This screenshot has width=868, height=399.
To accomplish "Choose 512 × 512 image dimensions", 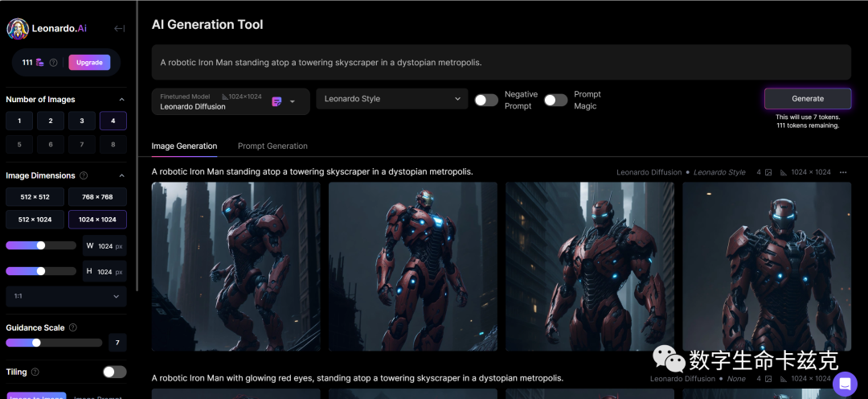I will pyautogui.click(x=34, y=197).
